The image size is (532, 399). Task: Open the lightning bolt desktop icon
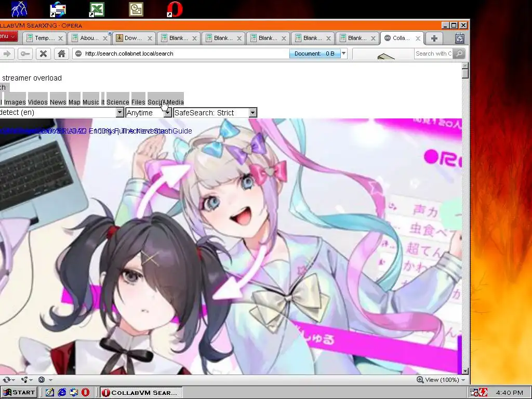click(x=19, y=9)
